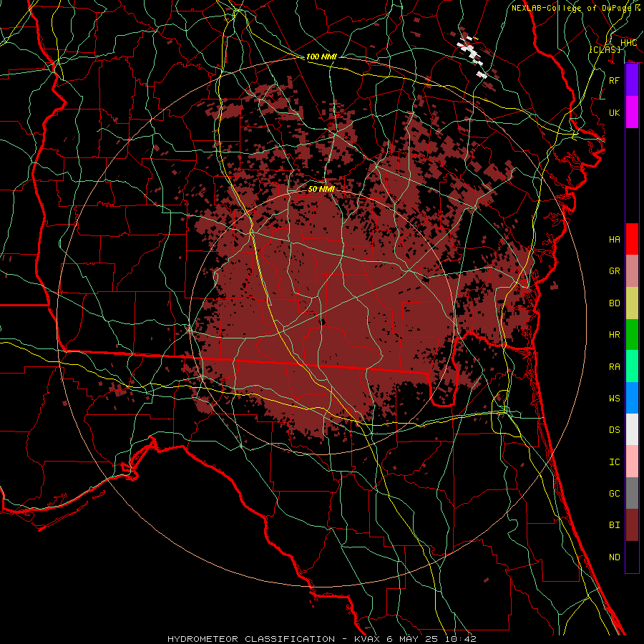Click the '[CLAS]' units label
The width and height of the screenshot is (644, 644).
tap(605, 49)
